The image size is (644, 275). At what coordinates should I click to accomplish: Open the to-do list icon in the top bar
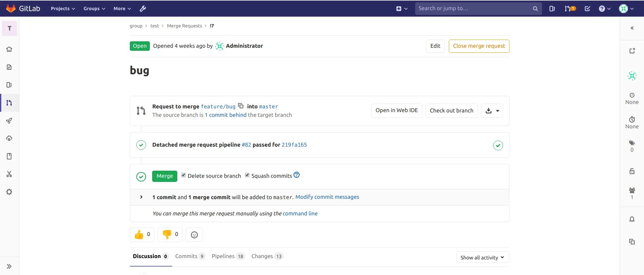click(587, 8)
